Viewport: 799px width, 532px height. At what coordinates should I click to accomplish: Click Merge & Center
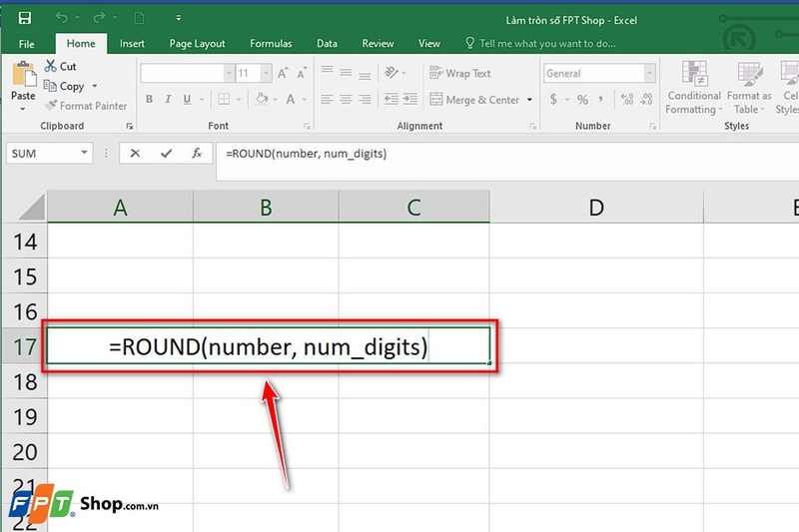tap(474, 100)
